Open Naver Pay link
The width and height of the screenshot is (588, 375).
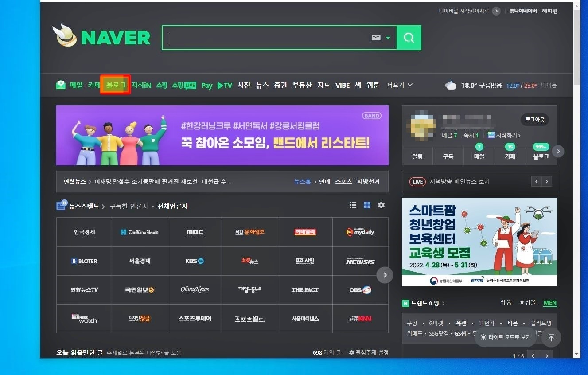point(207,86)
